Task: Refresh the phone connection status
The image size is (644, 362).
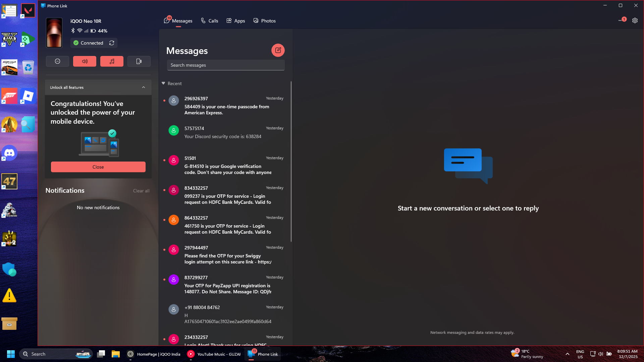Action: (x=112, y=43)
